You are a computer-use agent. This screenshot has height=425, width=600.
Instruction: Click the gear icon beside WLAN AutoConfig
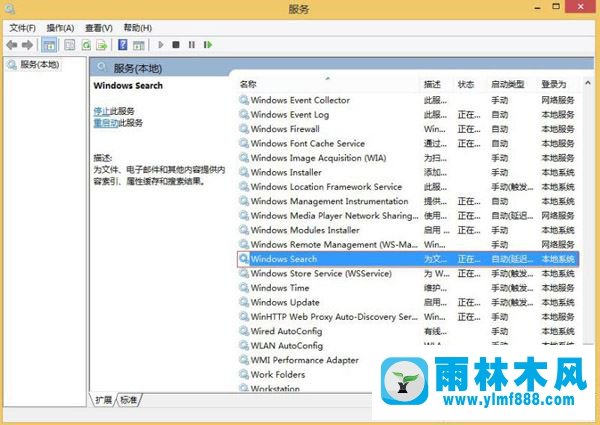tap(244, 345)
